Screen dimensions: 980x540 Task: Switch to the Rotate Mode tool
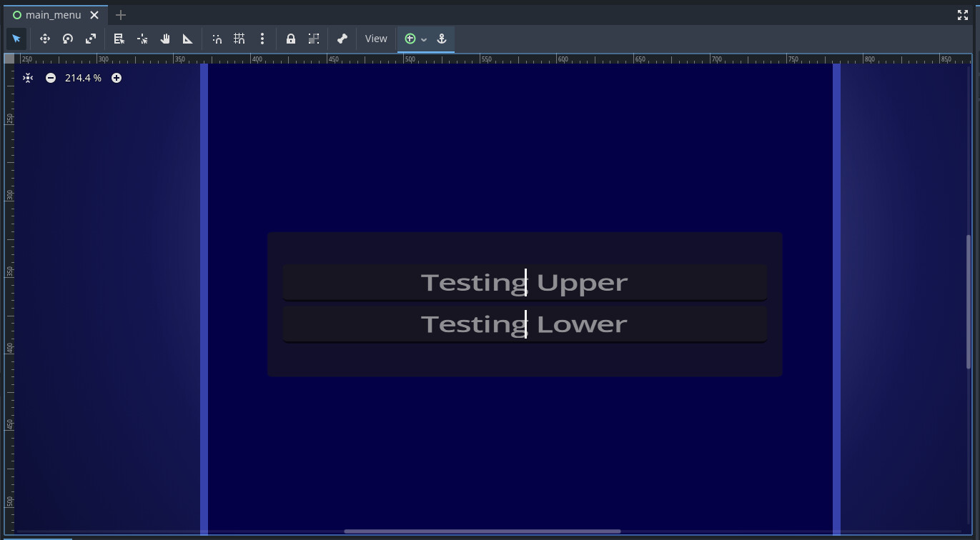pos(68,39)
